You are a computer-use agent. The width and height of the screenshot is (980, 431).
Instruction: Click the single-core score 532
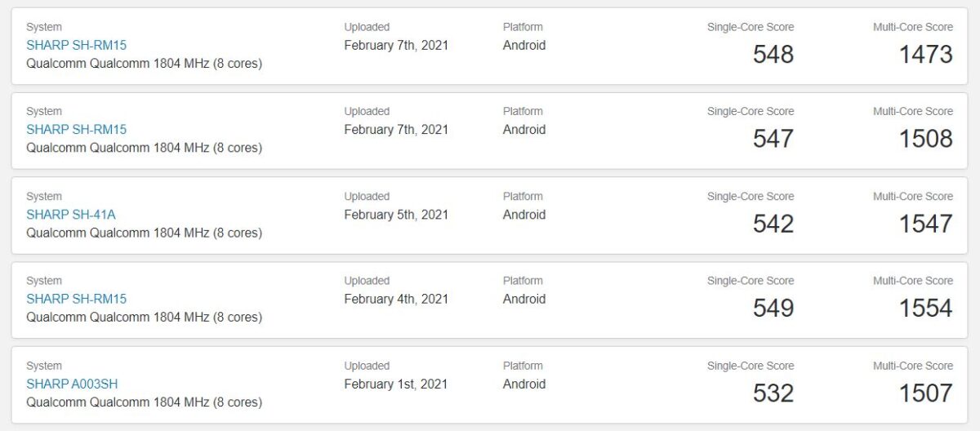[x=773, y=393]
